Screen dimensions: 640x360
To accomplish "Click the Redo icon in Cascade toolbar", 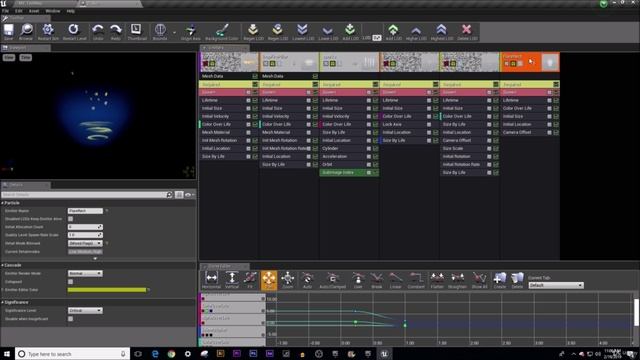I will point(116,31).
